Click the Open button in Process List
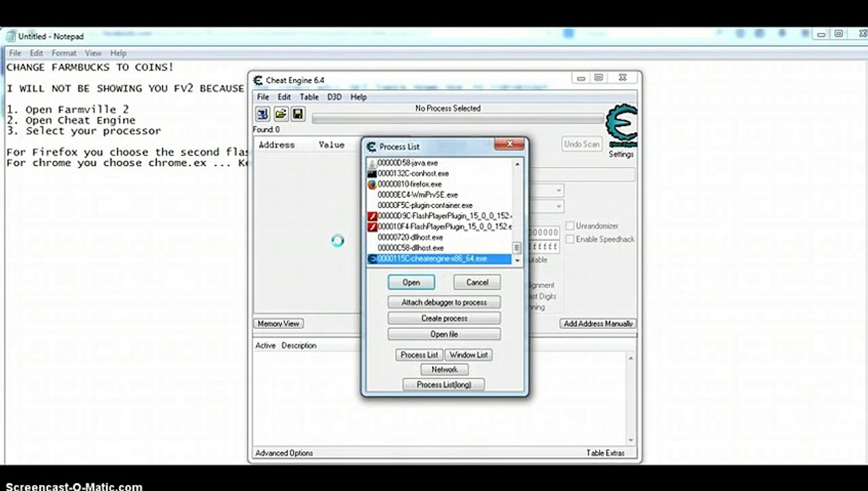Image resolution: width=868 pixels, height=491 pixels. click(x=411, y=282)
